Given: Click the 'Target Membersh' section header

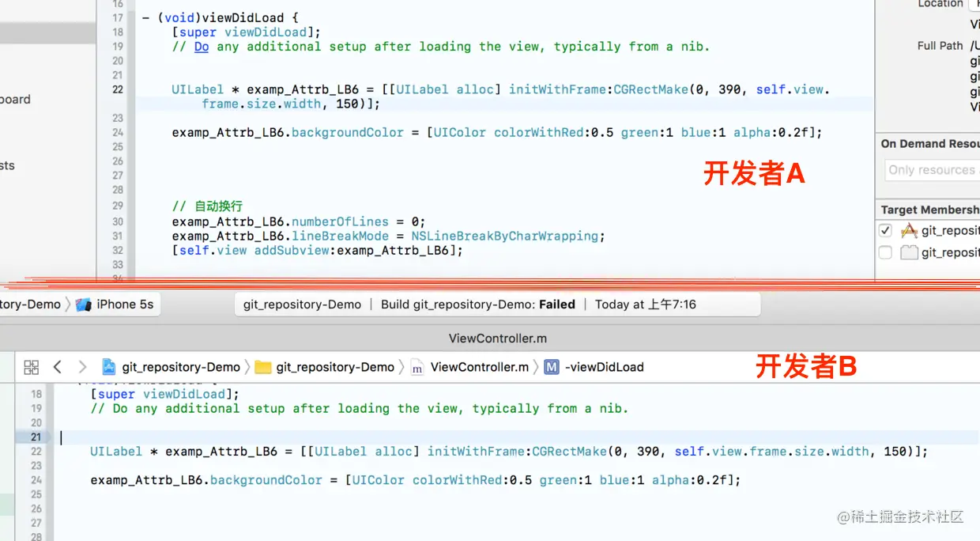Looking at the screenshot, I should coord(930,210).
